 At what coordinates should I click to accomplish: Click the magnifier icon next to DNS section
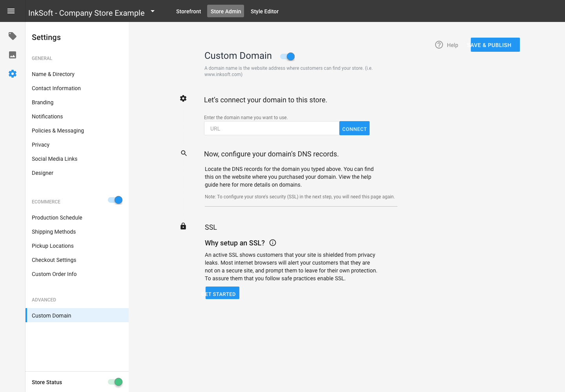click(x=183, y=153)
